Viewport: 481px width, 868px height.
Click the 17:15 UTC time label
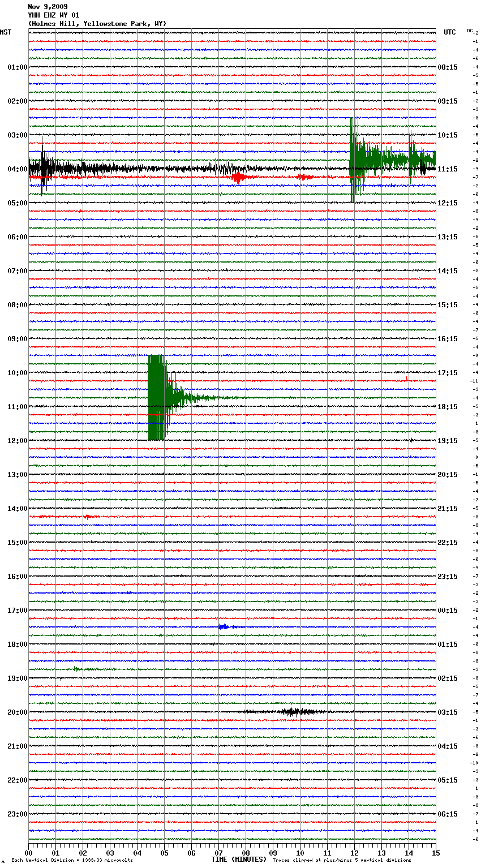tap(448, 373)
